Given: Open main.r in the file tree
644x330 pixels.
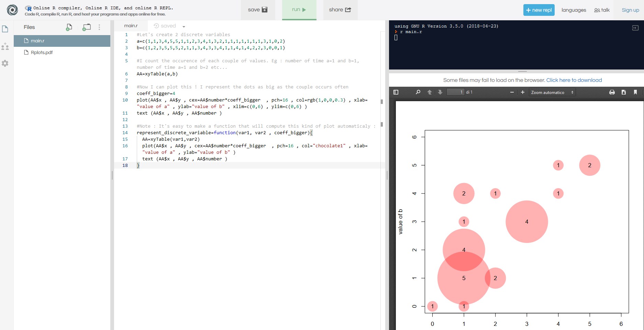Looking at the screenshot, I should point(62,41).
